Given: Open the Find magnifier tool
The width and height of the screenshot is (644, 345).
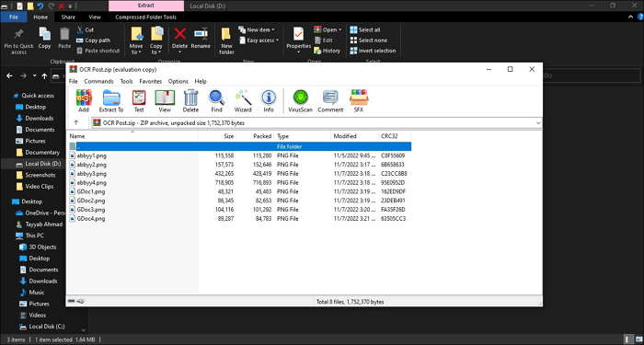Looking at the screenshot, I should (216, 101).
